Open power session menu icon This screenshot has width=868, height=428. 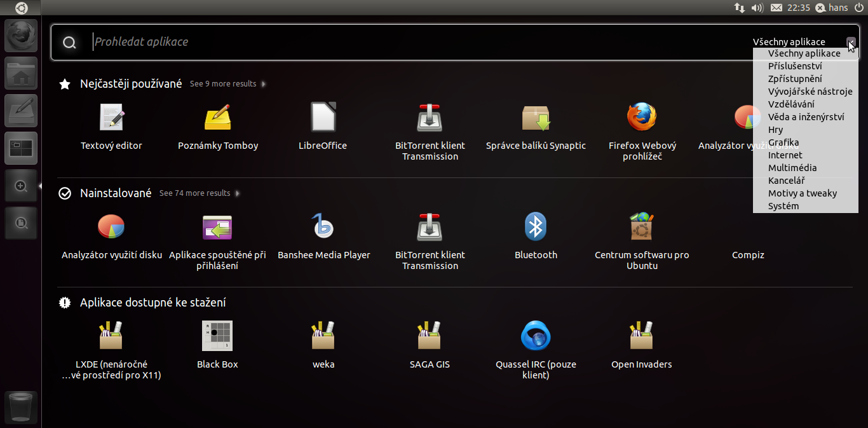pos(859,8)
